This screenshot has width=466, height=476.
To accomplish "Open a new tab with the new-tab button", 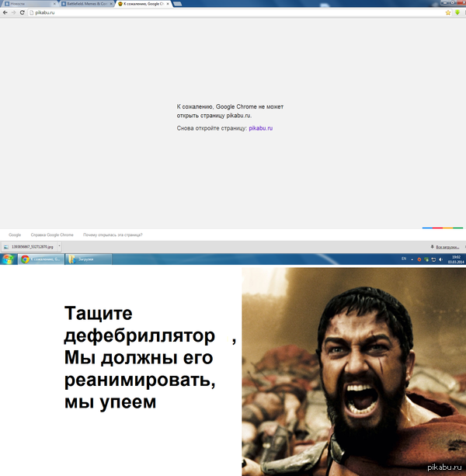I will [178, 4].
